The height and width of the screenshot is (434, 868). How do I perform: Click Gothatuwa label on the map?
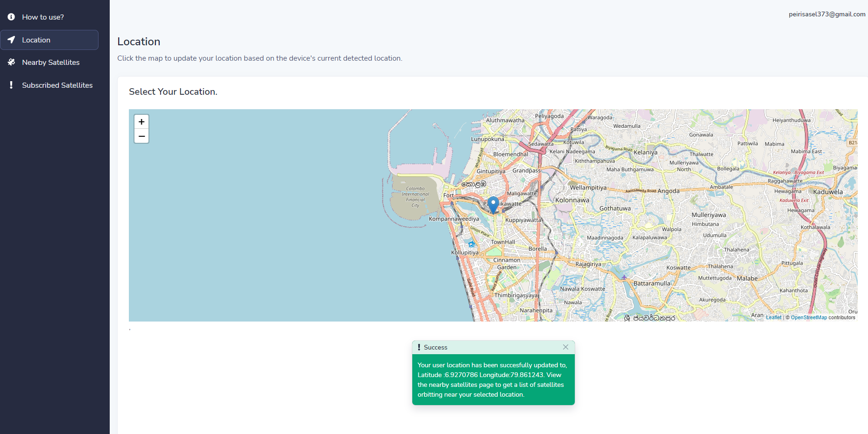(x=615, y=209)
